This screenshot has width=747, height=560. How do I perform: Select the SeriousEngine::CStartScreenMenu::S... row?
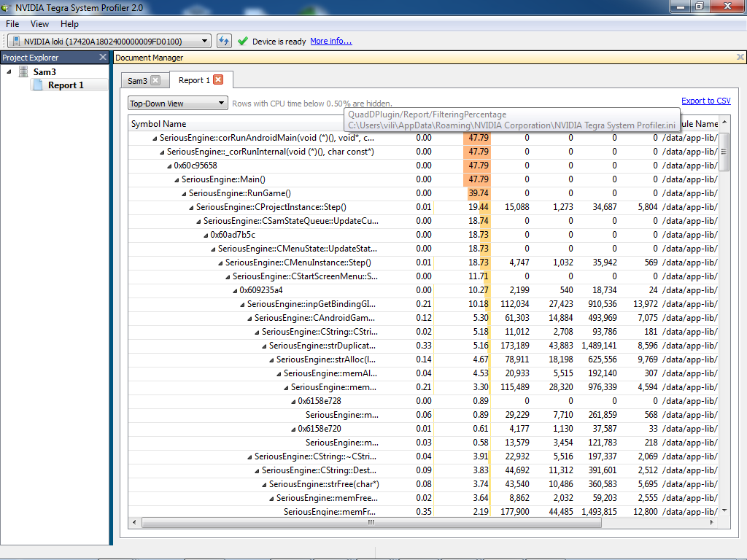pos(423,276)
